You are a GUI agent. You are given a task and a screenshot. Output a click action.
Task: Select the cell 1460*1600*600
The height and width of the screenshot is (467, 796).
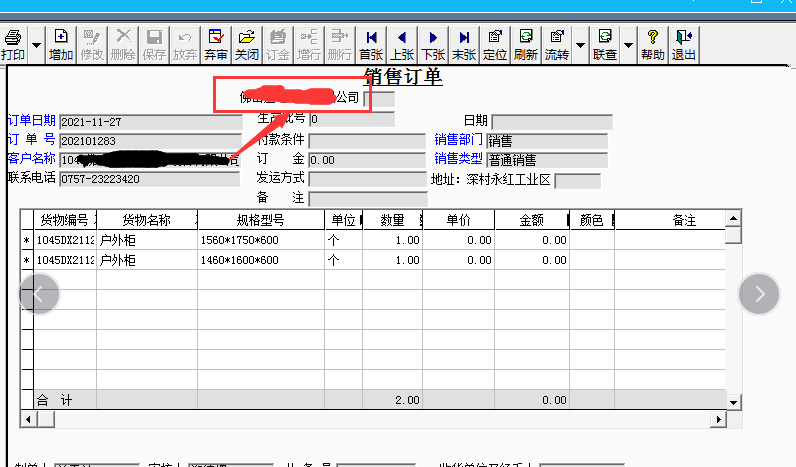pos(261,260)
